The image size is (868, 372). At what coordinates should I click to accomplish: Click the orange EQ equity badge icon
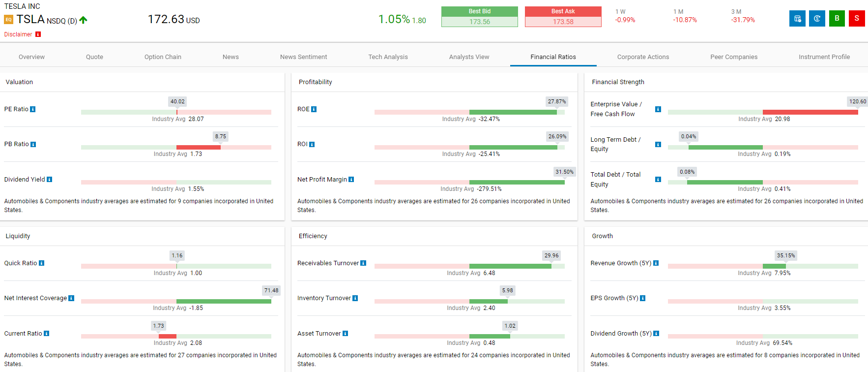(8, 20)
